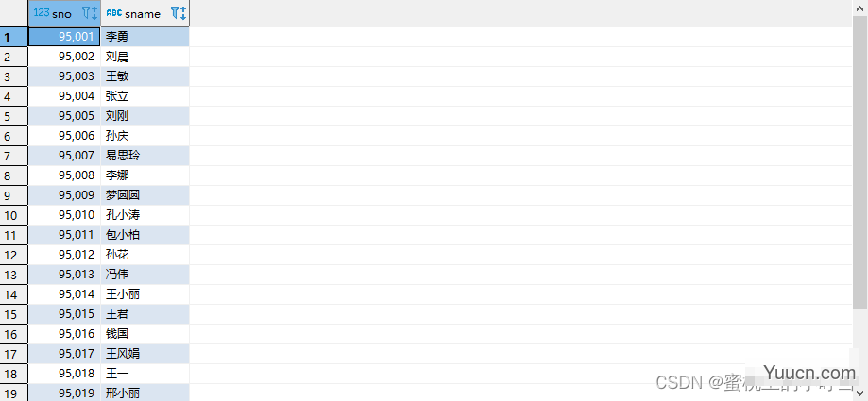Select row number 1 header
This screenshot has height=401, width=868.
pos(14,37)
